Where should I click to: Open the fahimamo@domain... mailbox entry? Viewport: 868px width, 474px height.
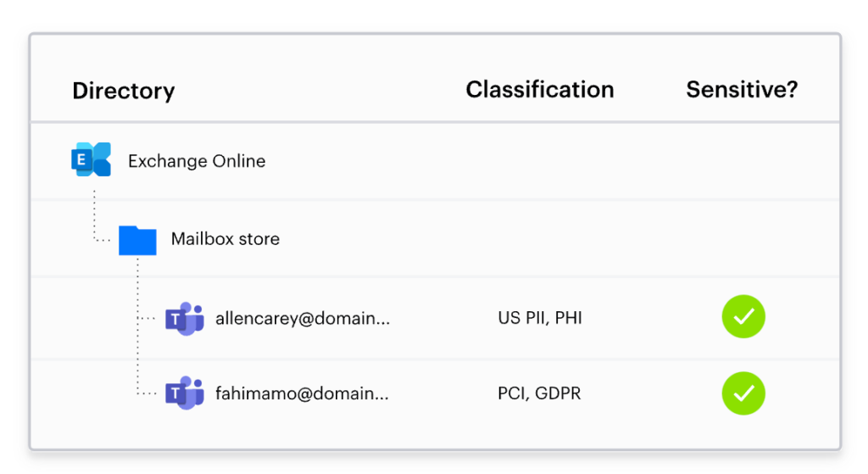point(303,393)
